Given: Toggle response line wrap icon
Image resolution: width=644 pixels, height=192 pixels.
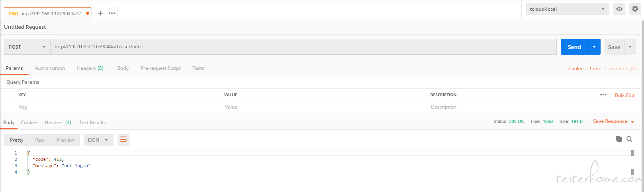Looking at the screenshot, I should point(123,140).
